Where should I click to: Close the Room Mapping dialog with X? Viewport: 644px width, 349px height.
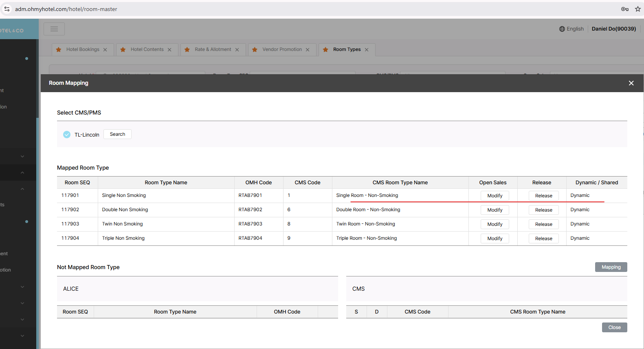[x=631, y=83]
